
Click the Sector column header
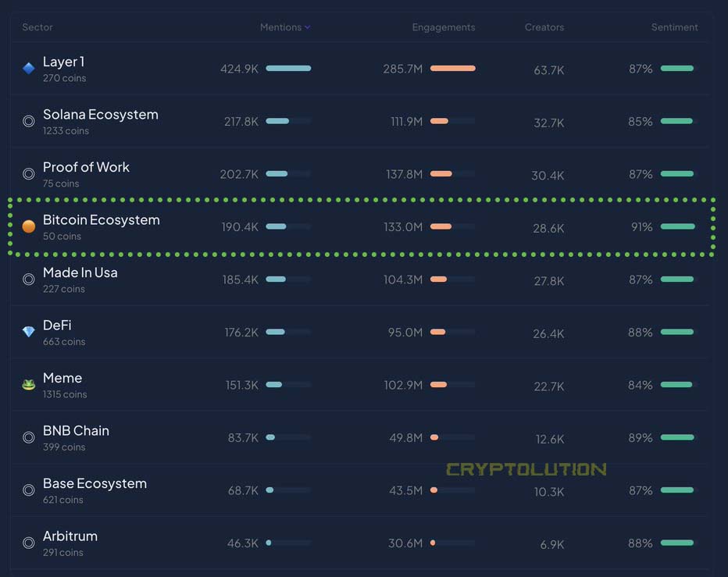click(37, 27)
